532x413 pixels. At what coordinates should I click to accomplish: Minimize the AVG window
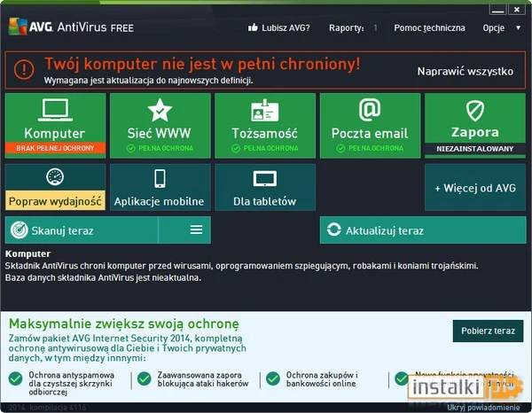pyautogui.click(x=497, y=10)
